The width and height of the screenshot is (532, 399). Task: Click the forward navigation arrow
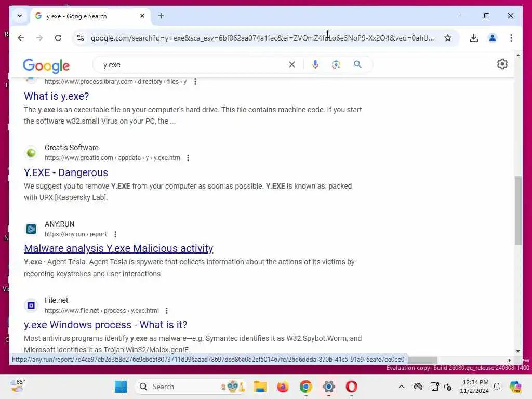(x=39, y=38)
